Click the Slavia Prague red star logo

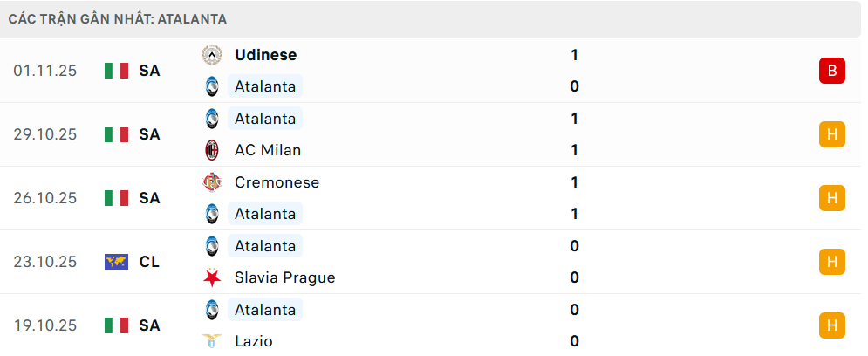click(x=210, y=277)
